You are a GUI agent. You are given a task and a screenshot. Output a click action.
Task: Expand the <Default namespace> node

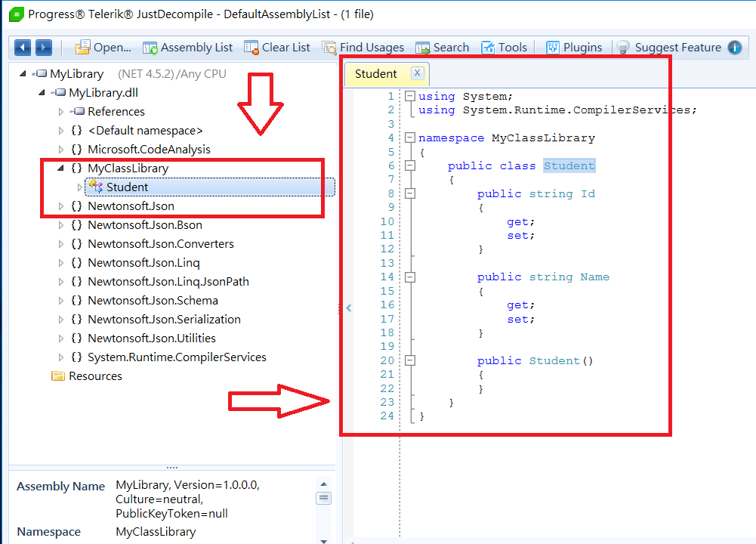60,130
